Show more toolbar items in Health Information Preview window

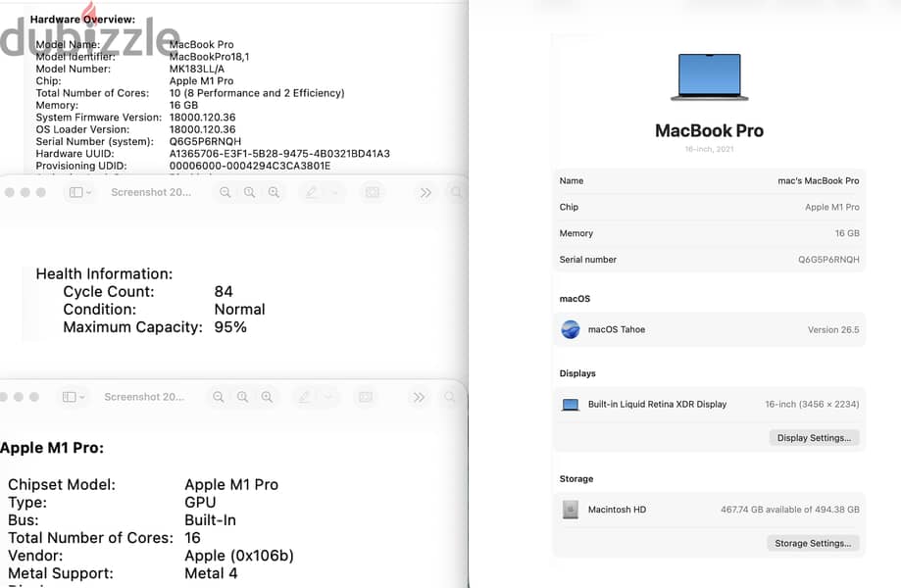click(425, 192)
